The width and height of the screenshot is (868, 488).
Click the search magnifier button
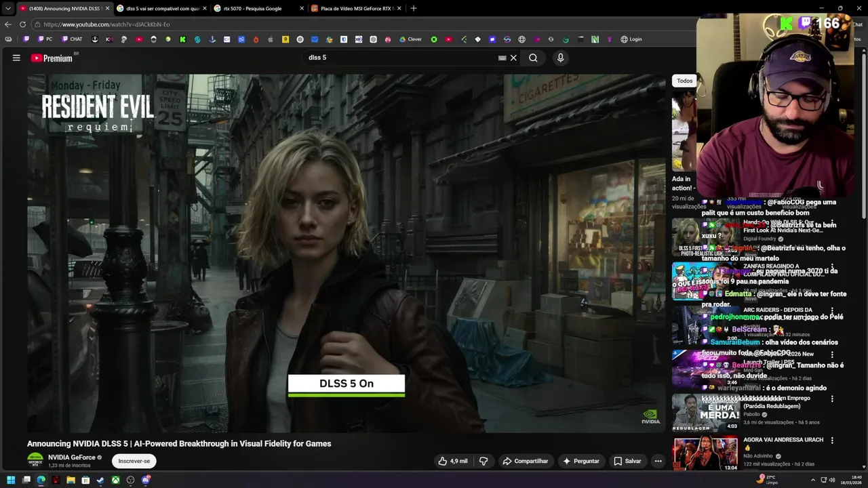tap(533, 58)
